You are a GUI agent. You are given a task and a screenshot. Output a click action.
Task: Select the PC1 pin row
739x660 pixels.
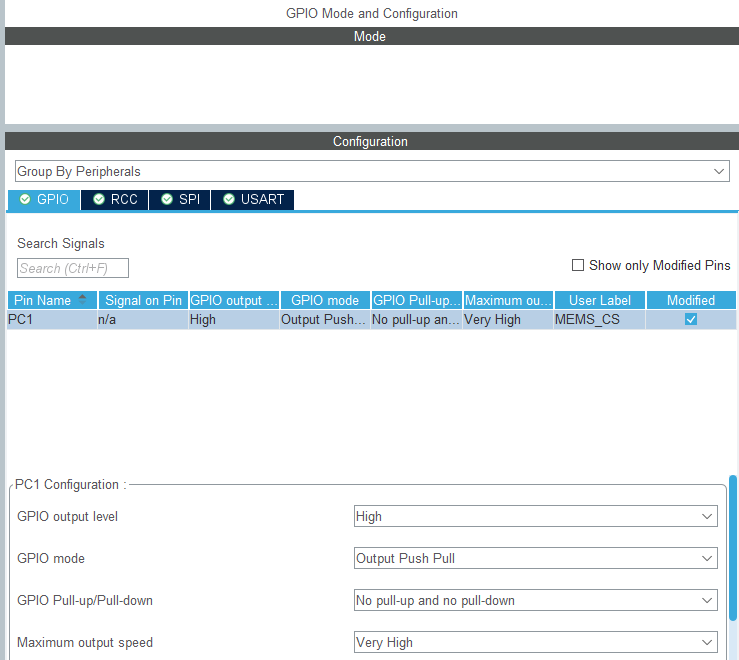(x=371, y=320)
